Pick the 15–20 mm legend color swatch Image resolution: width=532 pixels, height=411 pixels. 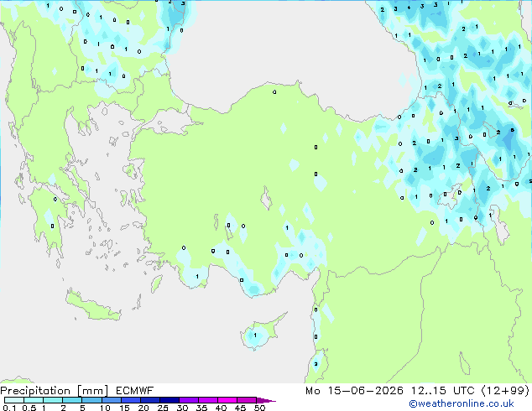[x=130, y=400]
